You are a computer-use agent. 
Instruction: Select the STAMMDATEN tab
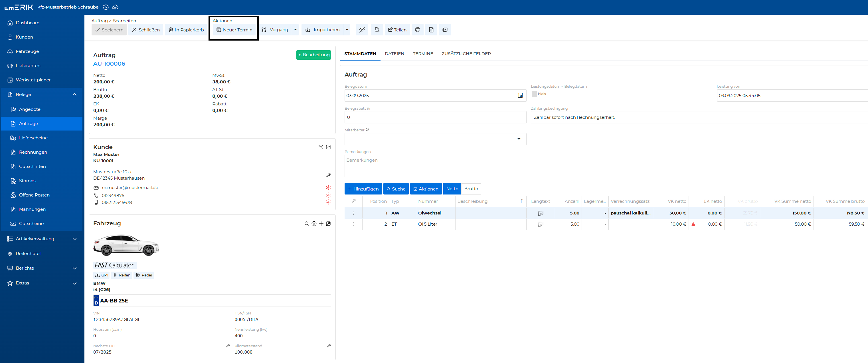pos(360,54)
